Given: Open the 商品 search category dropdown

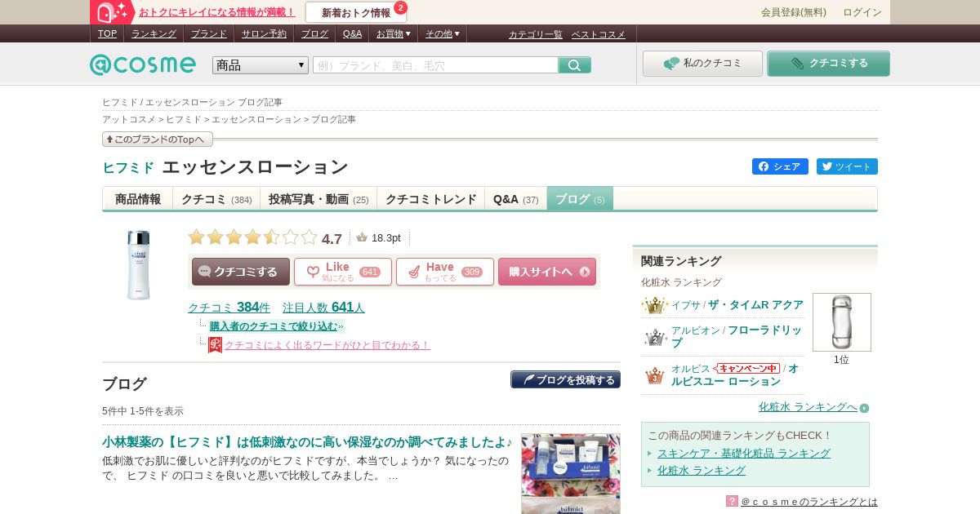Looking at the screenshot, I should click(261, 65).
